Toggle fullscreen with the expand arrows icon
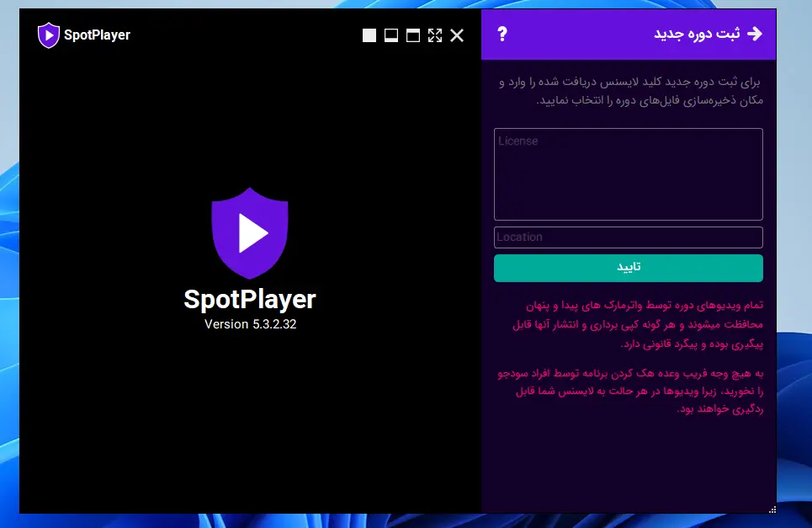 pyautogui.click(x=435, y=35)
